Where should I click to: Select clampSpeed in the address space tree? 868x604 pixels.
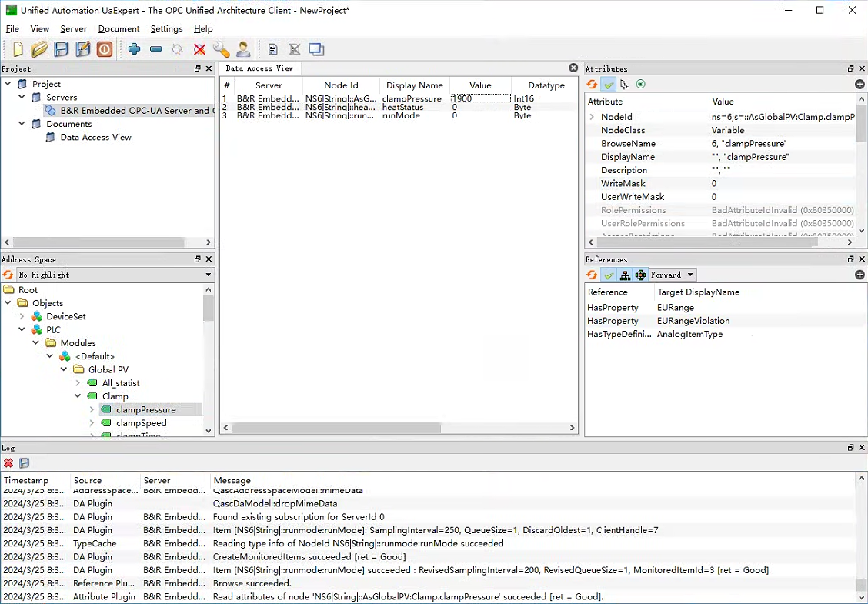click(141, 423)
